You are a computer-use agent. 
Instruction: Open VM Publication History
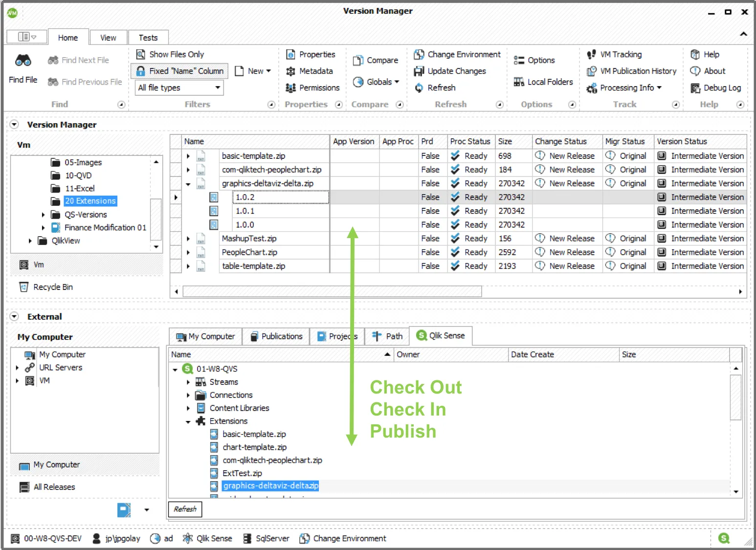[631, 71]
